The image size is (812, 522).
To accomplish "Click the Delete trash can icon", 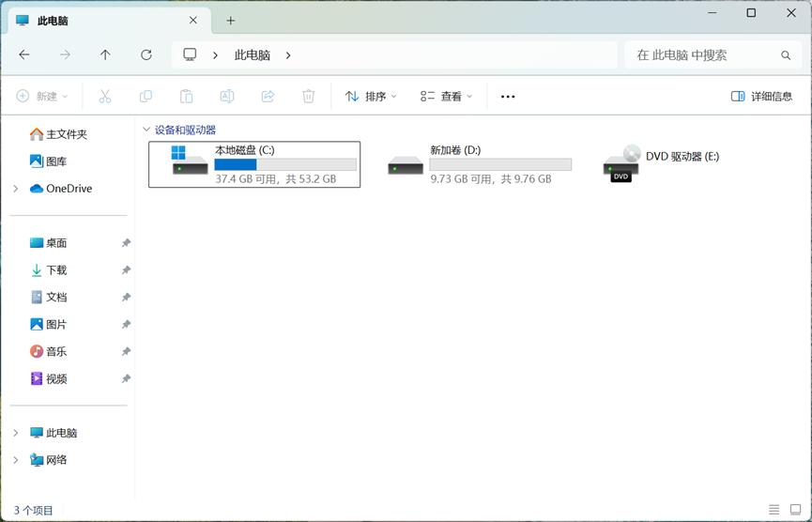I will (x=308, y=96).
